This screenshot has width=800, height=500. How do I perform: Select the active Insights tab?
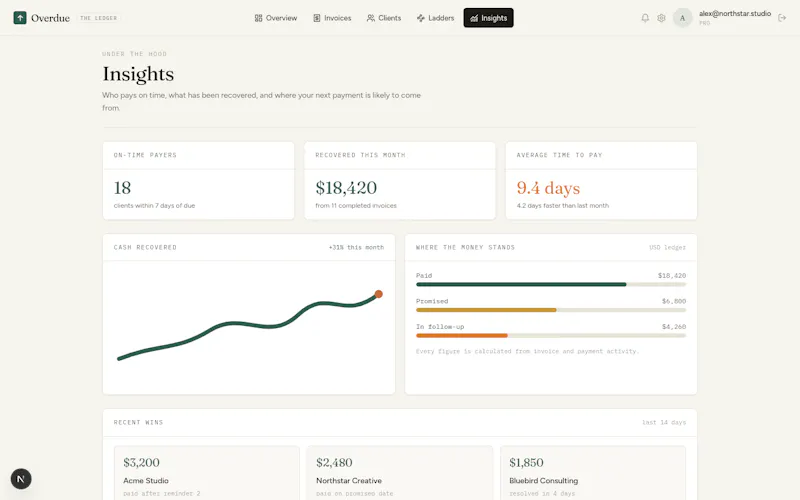click(488, 18)
